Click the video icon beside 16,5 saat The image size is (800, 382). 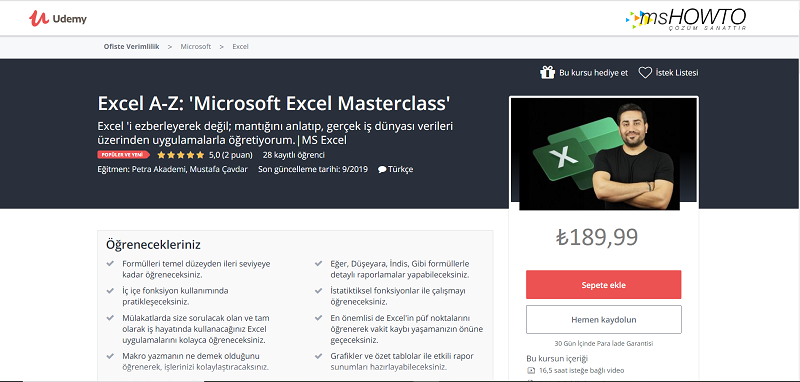coord(530,371)
